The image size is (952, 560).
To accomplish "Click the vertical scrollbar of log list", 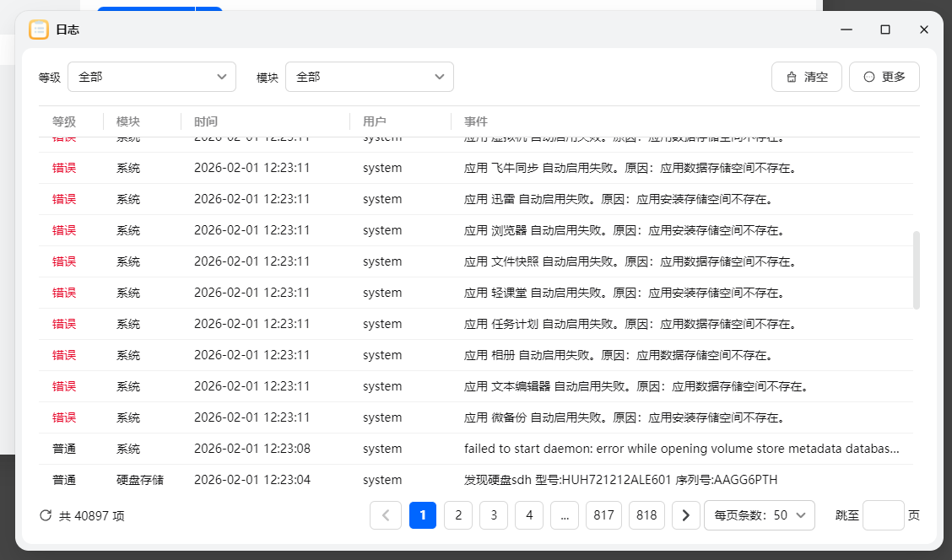I will pyautogui.click(x=917, y=270).
